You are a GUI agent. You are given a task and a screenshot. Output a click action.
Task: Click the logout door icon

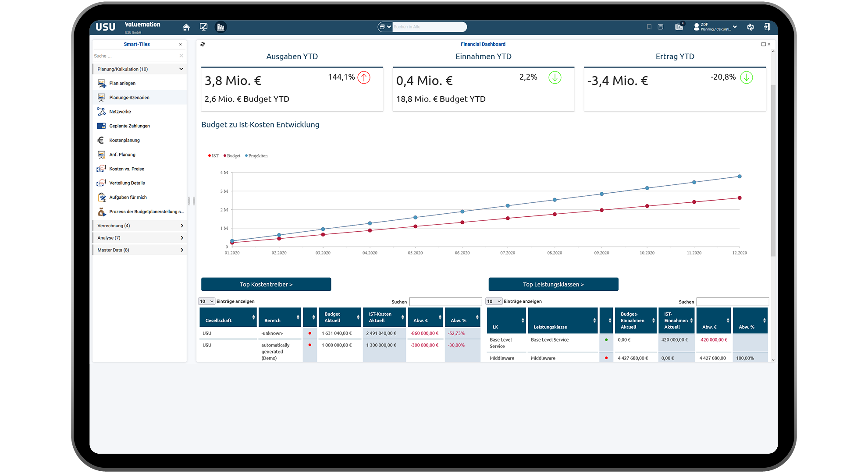(767, 27)
